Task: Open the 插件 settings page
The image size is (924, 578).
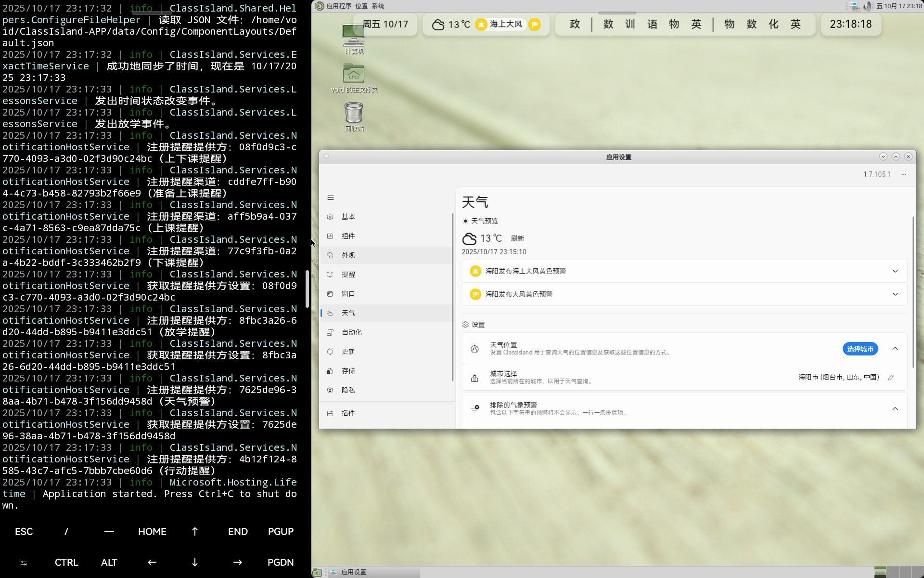Action: coord(348,413)
